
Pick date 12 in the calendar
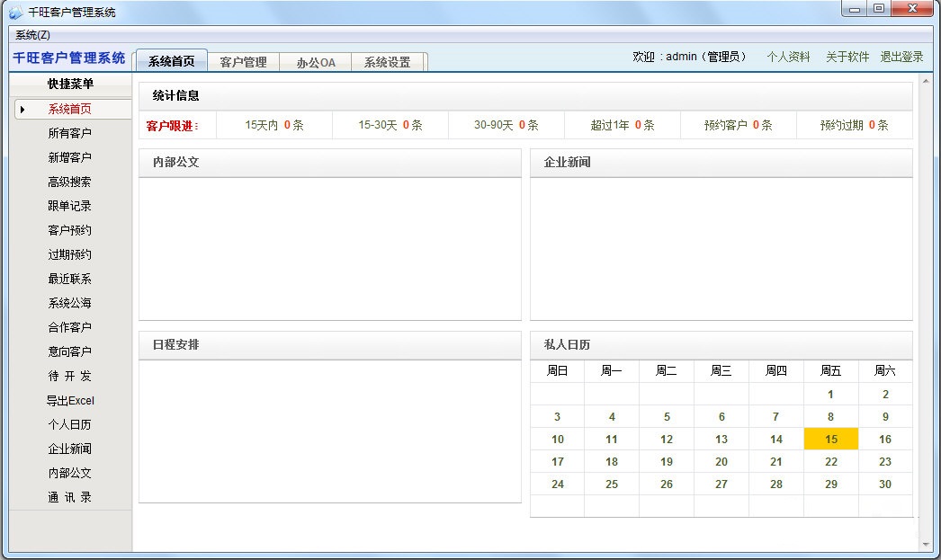tap(667, 439)
